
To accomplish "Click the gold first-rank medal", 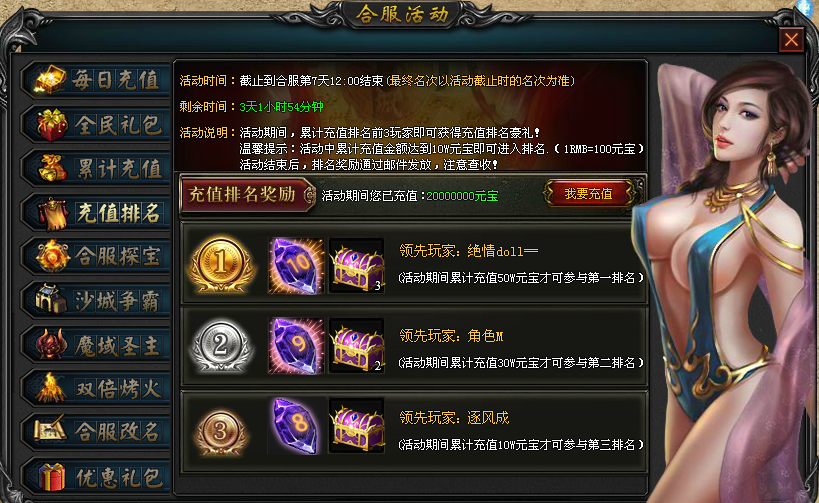I will 221,264.
